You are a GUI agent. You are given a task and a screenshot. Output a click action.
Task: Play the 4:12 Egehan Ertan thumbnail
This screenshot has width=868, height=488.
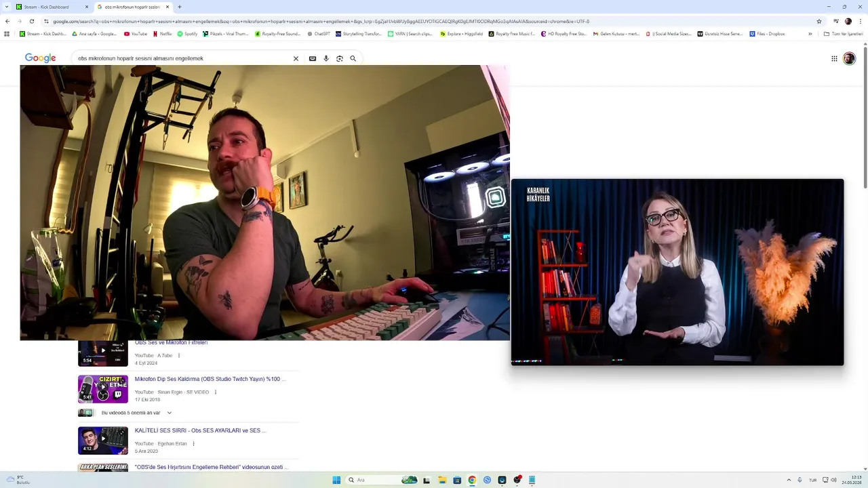point(103,441)
